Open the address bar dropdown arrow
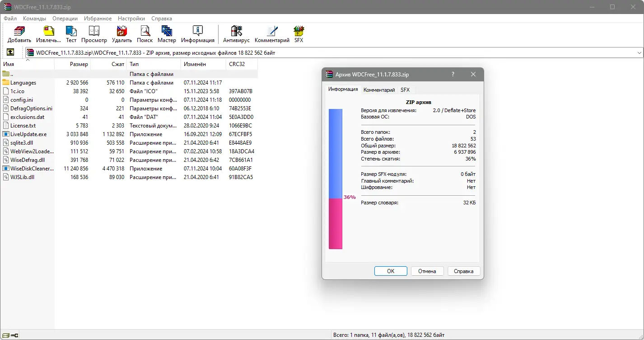644x340 pixels. (639, 52)
